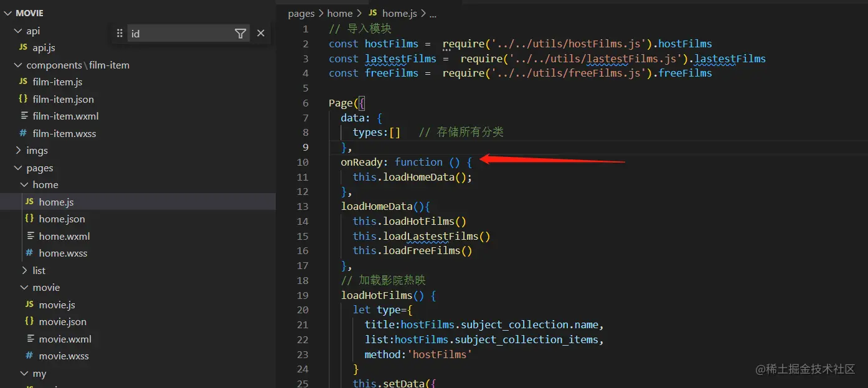Click 'this.loadLastestFilms()' call
The image size is (868, 388).
pos(422,236)
